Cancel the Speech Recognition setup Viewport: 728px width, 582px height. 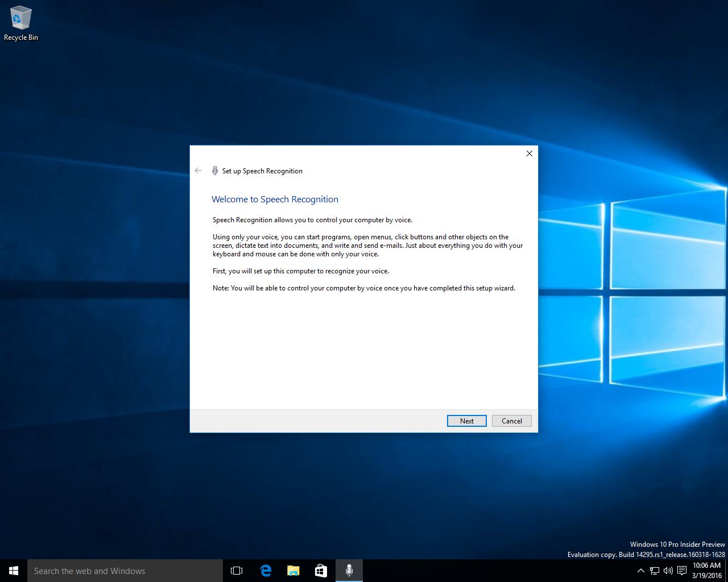coord(511,421)
